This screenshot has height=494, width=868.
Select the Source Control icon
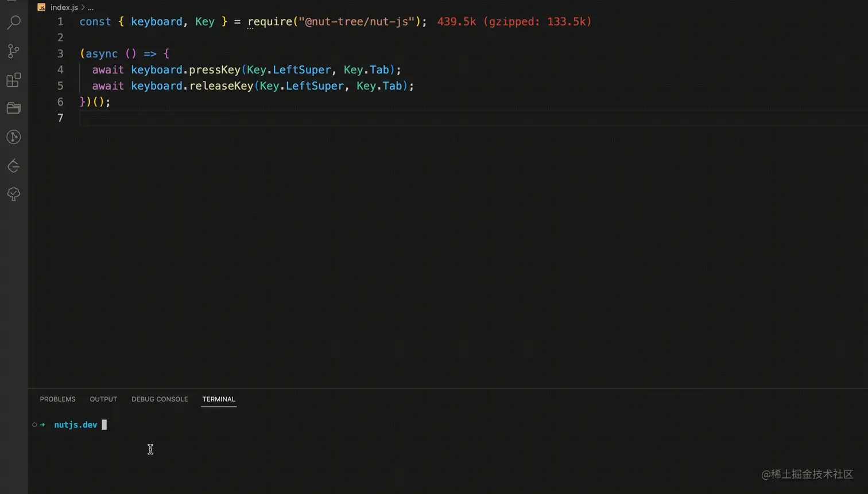click(x=14, y=51)
